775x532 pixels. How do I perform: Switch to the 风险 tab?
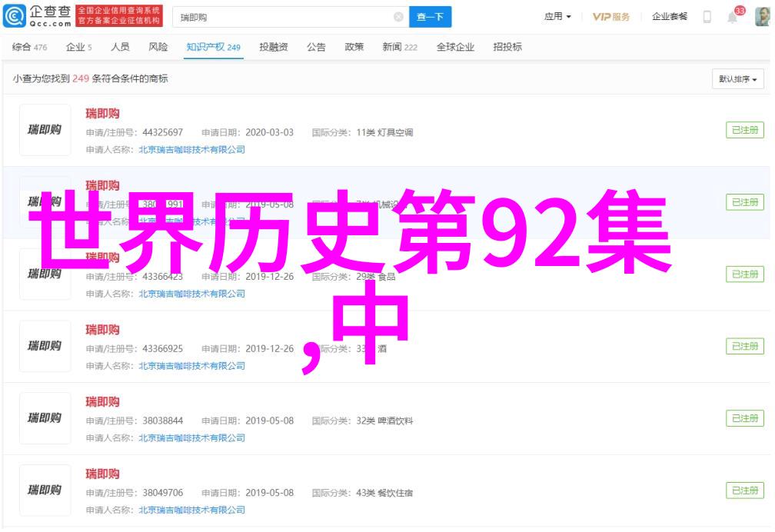click(158, 47)
